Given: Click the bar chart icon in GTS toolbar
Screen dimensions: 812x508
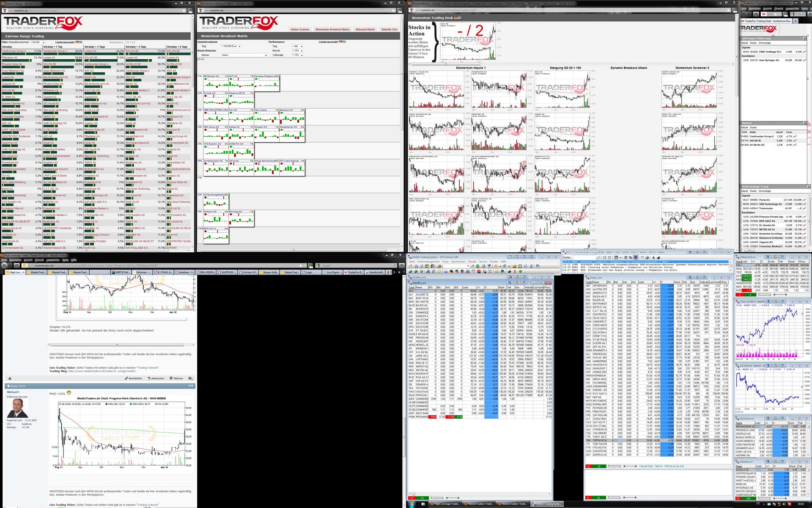Looking at the screenshot, I should pos(514,266).
